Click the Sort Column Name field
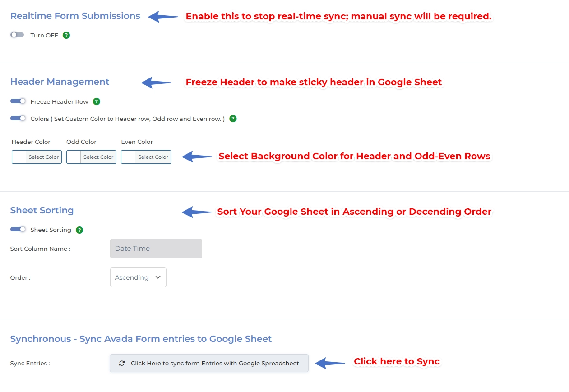569x392 pixels. 156,249
